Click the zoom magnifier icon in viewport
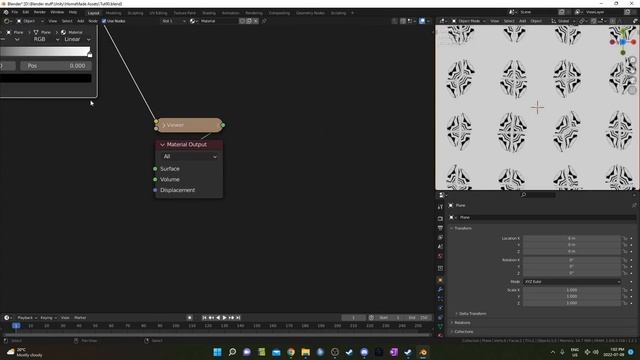Viewport: 640px width, 360px height. point(632,60)
